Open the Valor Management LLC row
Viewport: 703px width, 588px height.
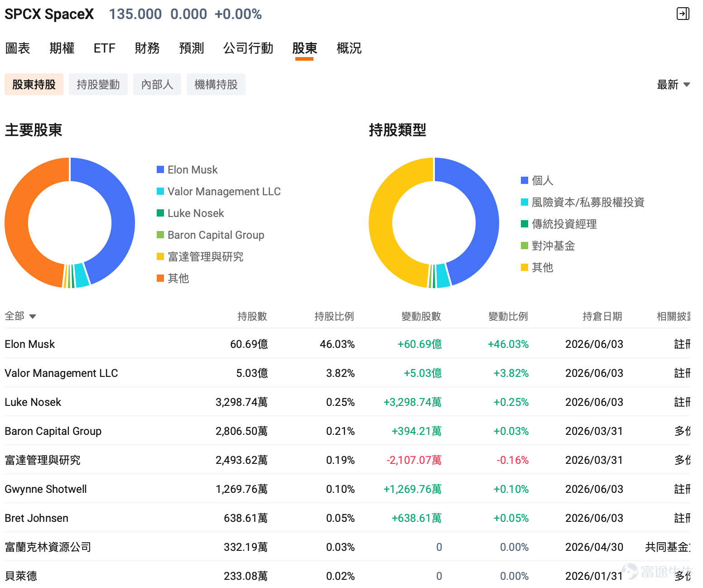pyautogui.click(x=347, y=373)
